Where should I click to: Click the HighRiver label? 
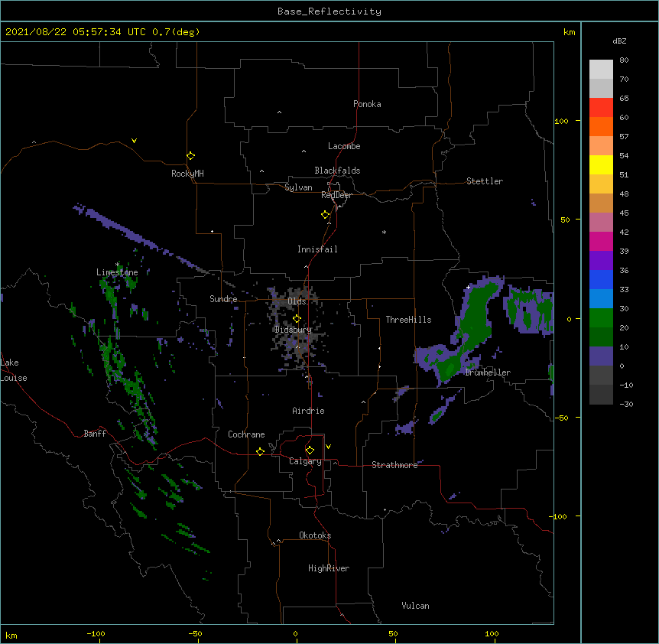coord(329,568)
